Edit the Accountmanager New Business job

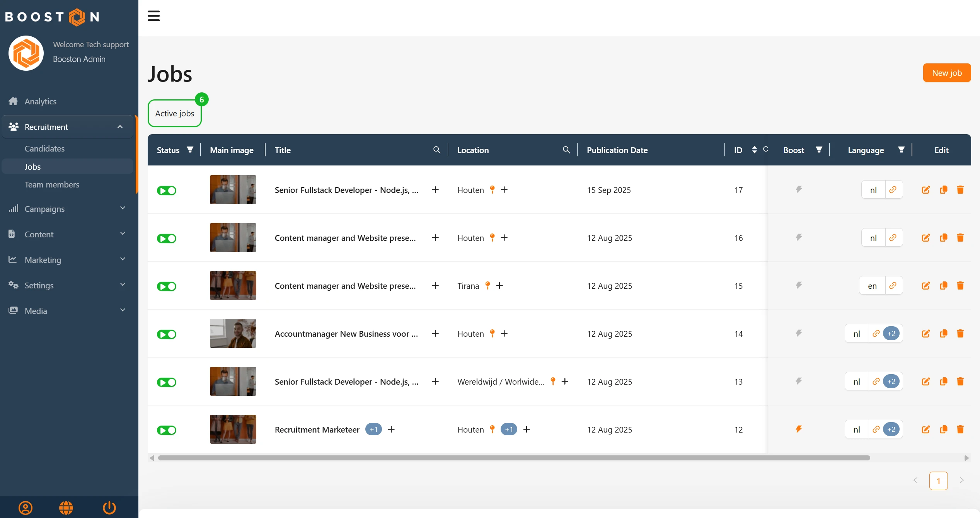pyautogui.click(x=925, y=334)
